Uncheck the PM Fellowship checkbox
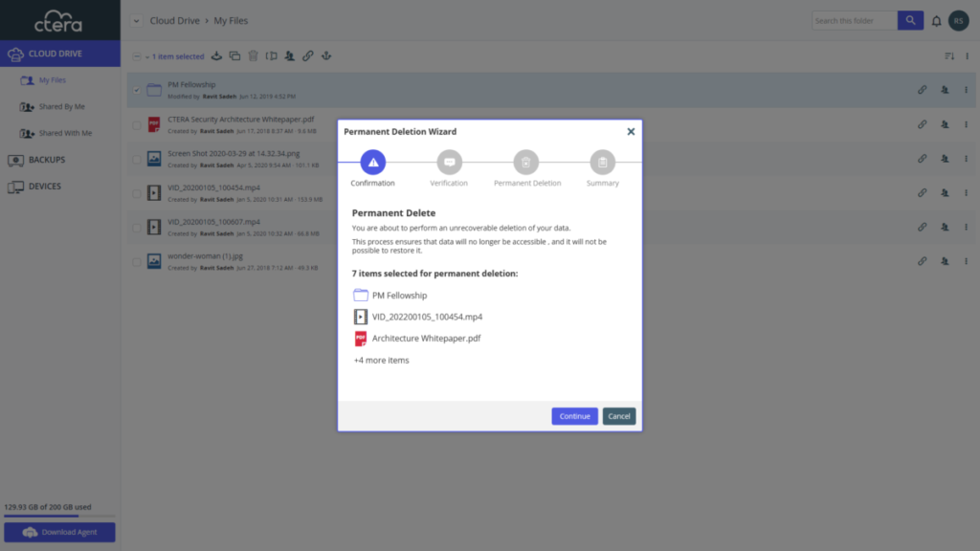Viewport: 980px width, 551px height. (x=137, y=90)
